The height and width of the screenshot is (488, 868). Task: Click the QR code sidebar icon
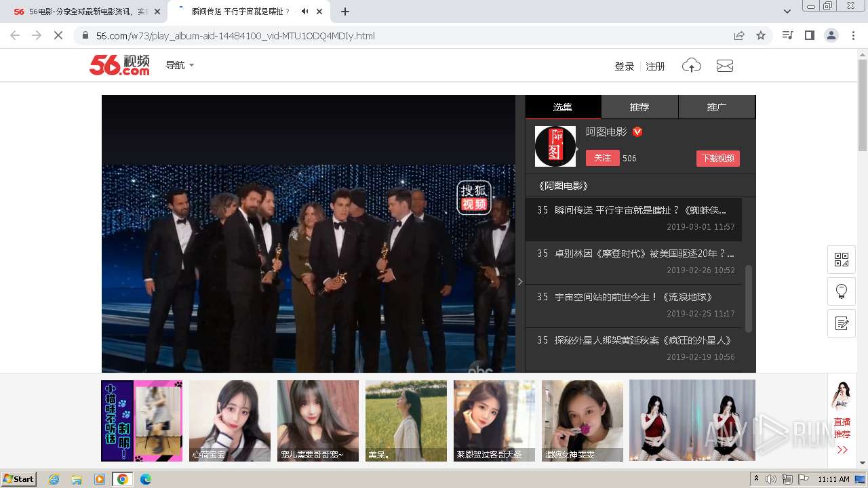842,260
